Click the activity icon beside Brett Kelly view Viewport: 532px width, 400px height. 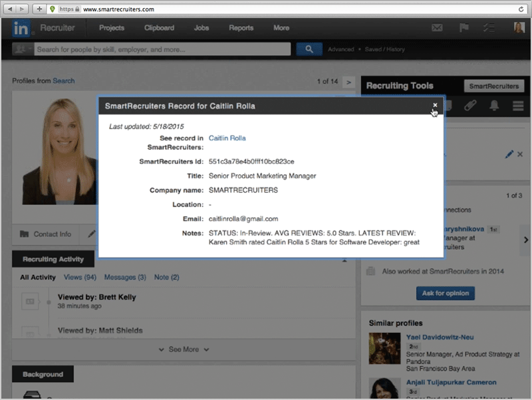click(30, 302)
